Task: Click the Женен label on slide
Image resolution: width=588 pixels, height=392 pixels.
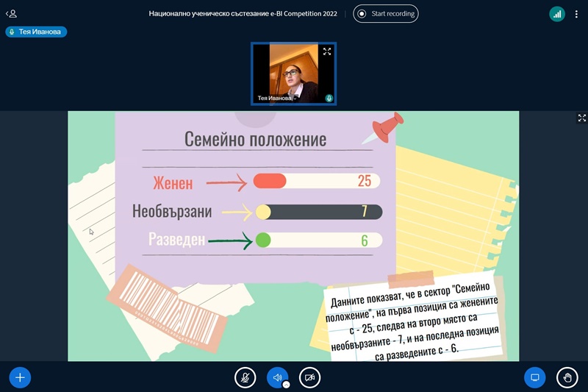Action: (x=173, y=183)
